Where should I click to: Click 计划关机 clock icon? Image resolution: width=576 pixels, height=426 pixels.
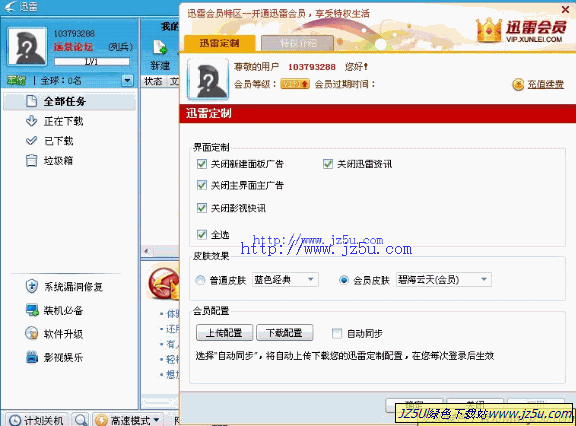(15, 420)
